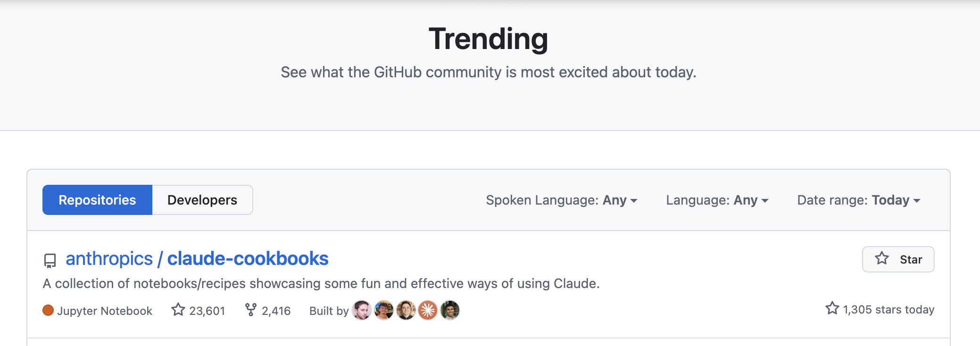Expand the Language: Any dropdown
Screen dimensions: 980x346
(x=717, y=200)
